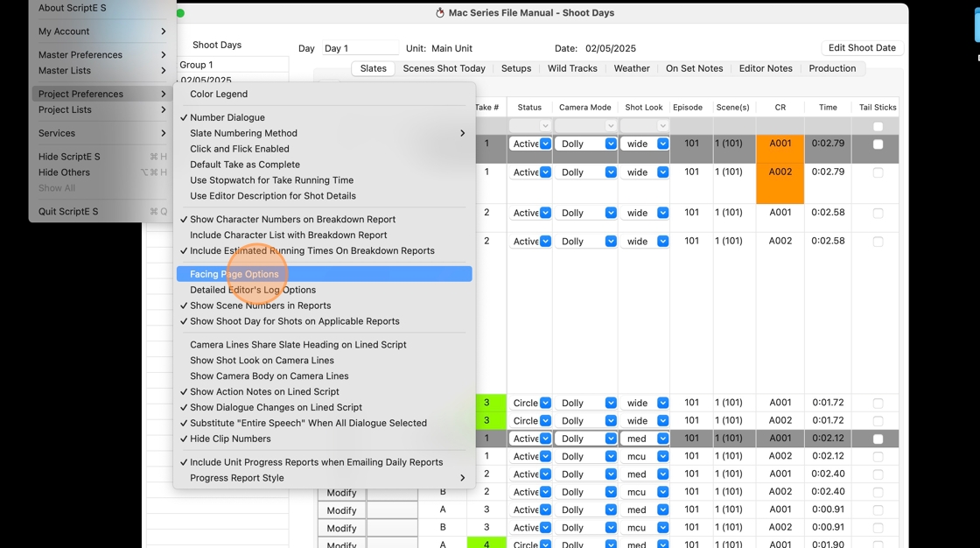The width and height of the screenshot is (980, 548).
Task: Click the Time column header
Action: [828, 107]
